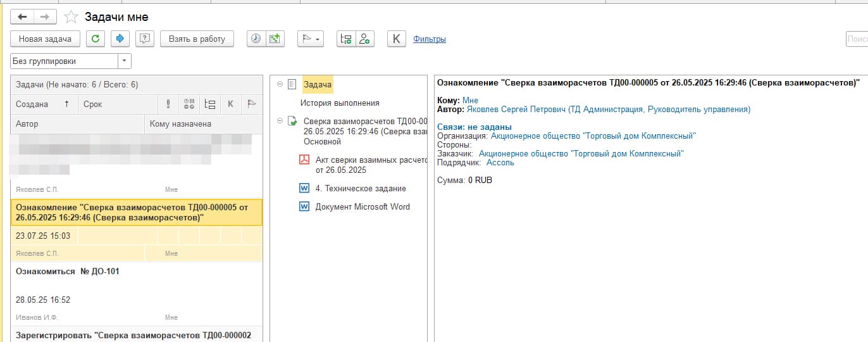Open the 4. Техническое задание Word file
Image resolution: width=868 pixels, height=342 pixels.
click(x=361, y=188)
